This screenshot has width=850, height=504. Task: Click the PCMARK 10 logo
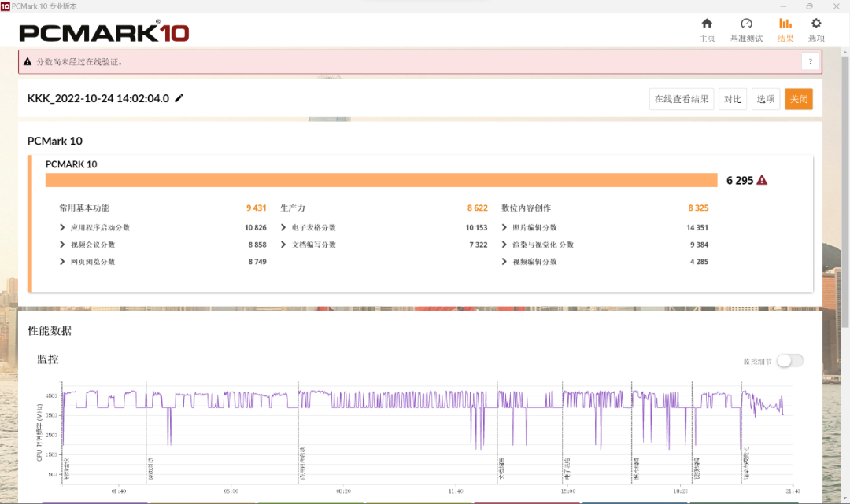point(104,32)
